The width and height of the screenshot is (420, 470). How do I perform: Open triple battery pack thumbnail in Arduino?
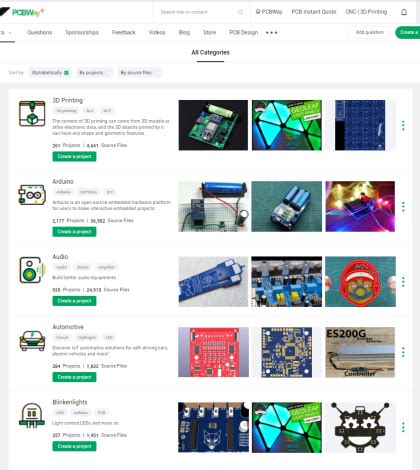point(287,206)
